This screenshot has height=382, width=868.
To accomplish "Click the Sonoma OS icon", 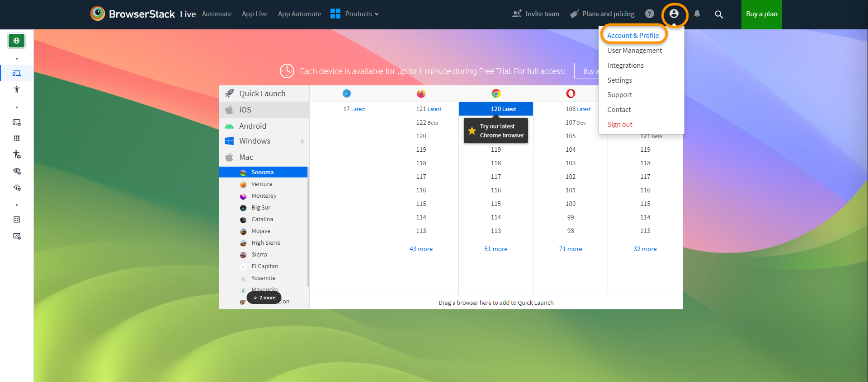I will coord(243,172).
